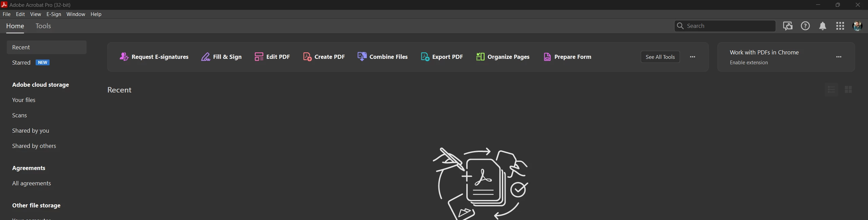The height and width of the screenshot is (220, 868).
Task: Launch the Fill & Sign tool
Action: 221,57
